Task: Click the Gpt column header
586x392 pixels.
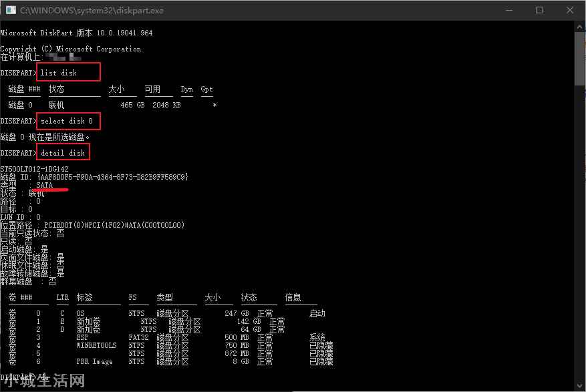Action: pos(206,89)
